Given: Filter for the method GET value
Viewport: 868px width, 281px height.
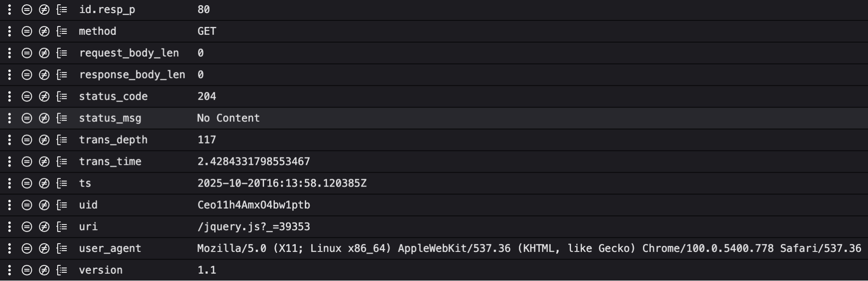Looking at the screenshot, I should (27, 31).
